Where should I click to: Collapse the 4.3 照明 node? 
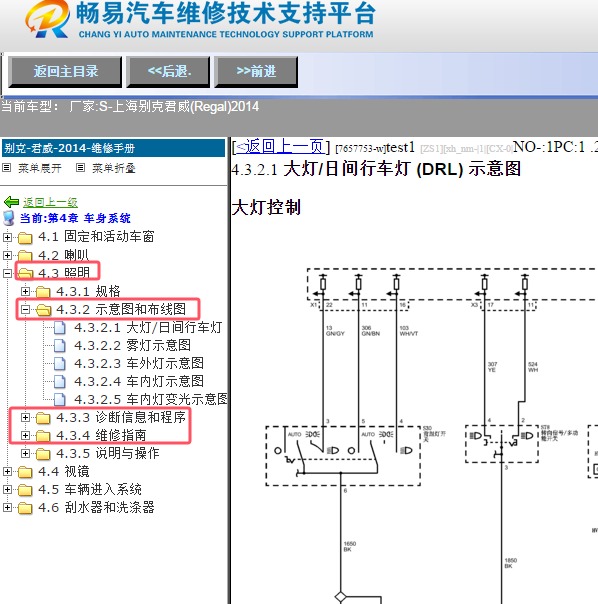7,273
